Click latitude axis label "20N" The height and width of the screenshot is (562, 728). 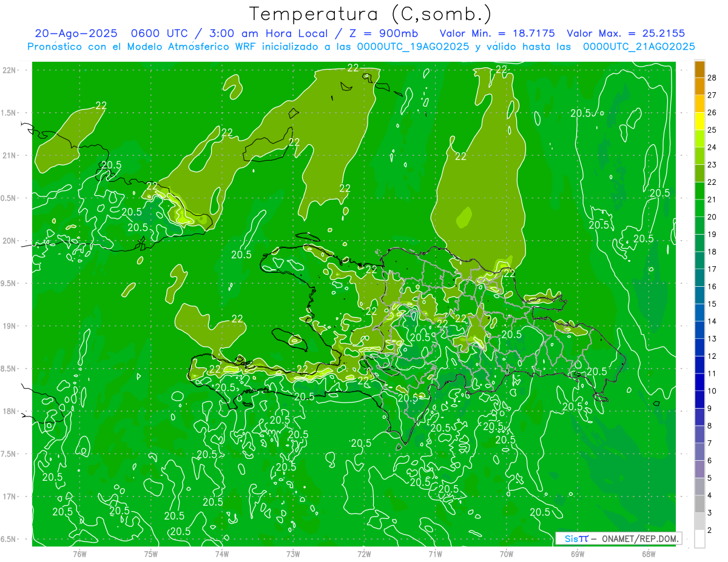[x=9, y=241]
